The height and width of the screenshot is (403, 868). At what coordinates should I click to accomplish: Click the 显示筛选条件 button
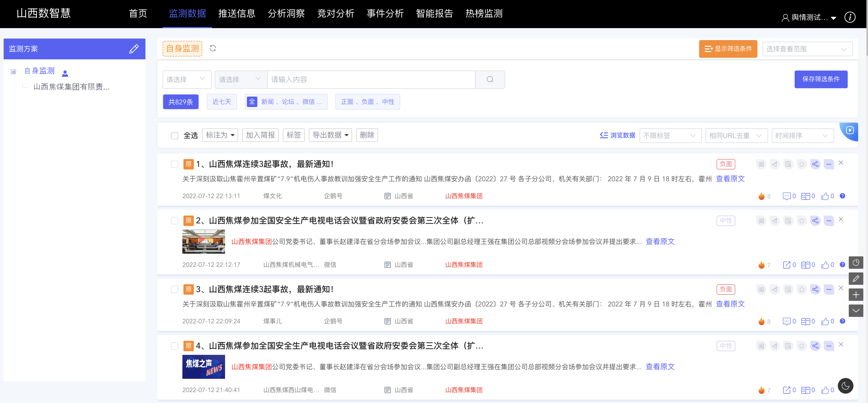[728, 49]
